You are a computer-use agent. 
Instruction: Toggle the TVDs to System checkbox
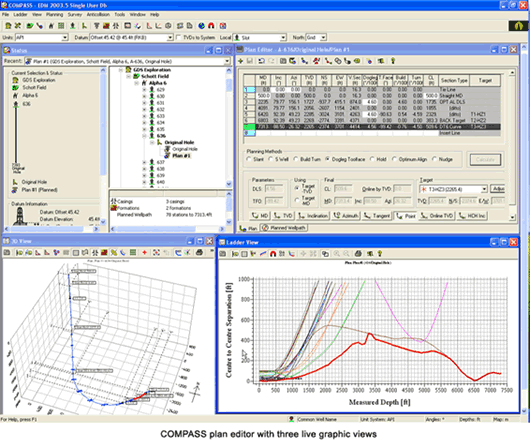pyautogui.click(x=178, y=38)
